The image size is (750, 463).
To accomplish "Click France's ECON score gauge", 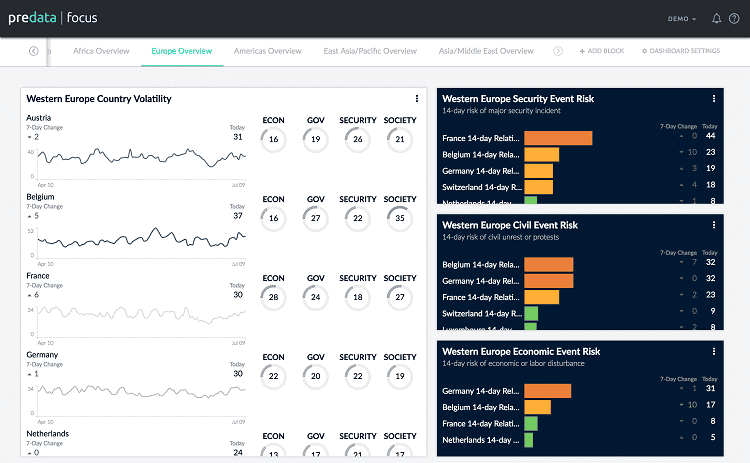I will 273,298.
